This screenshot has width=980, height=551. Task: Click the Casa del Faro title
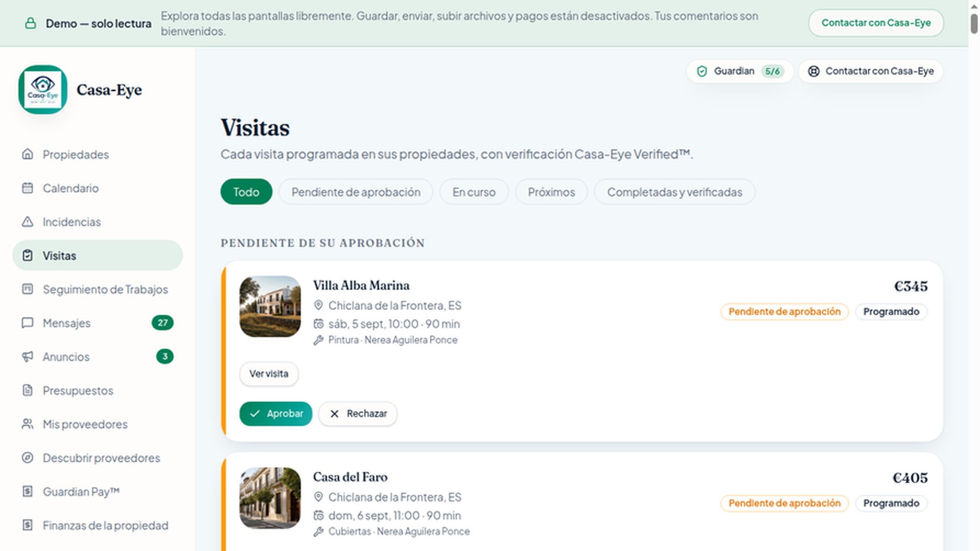click(x=350, y=477)
